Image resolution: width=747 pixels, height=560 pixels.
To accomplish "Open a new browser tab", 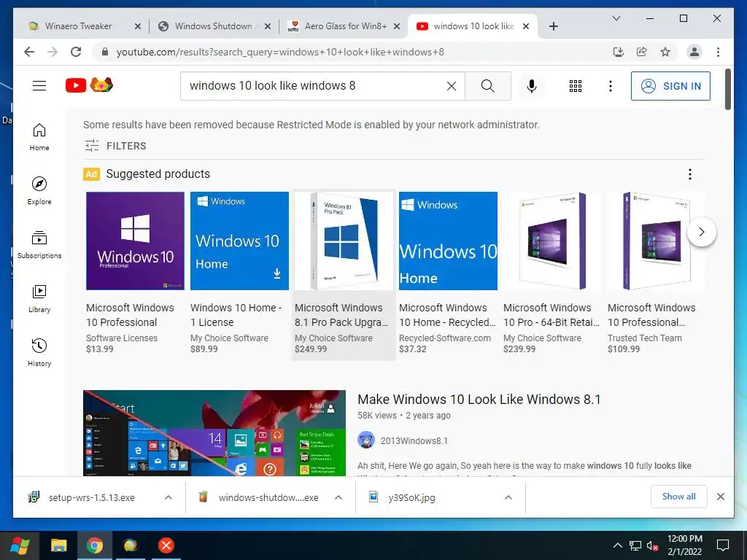I will [x=553, y=26].
